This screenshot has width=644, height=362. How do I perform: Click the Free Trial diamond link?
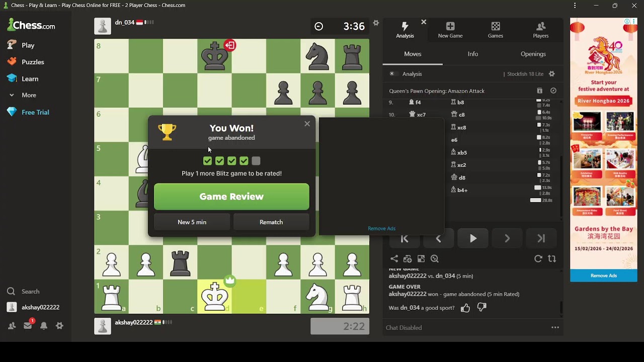[x=28, y=112]
